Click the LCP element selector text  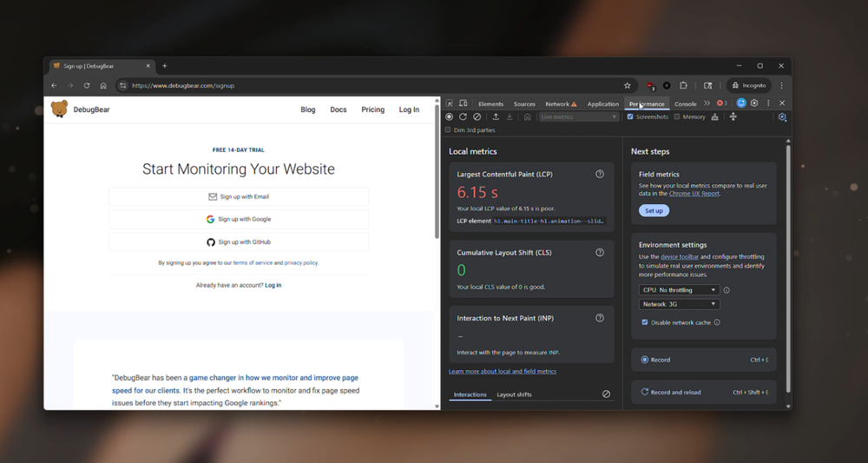[548, 221]
